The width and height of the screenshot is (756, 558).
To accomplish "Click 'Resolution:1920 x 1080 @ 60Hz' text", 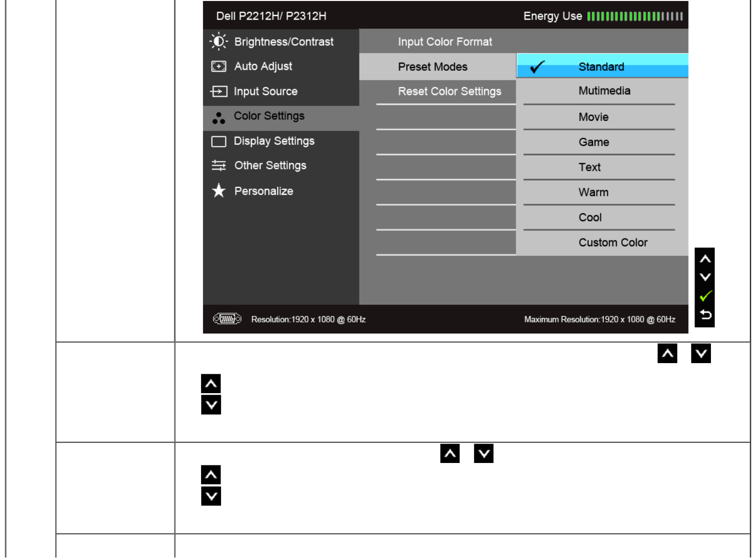I will coord(308,319).
